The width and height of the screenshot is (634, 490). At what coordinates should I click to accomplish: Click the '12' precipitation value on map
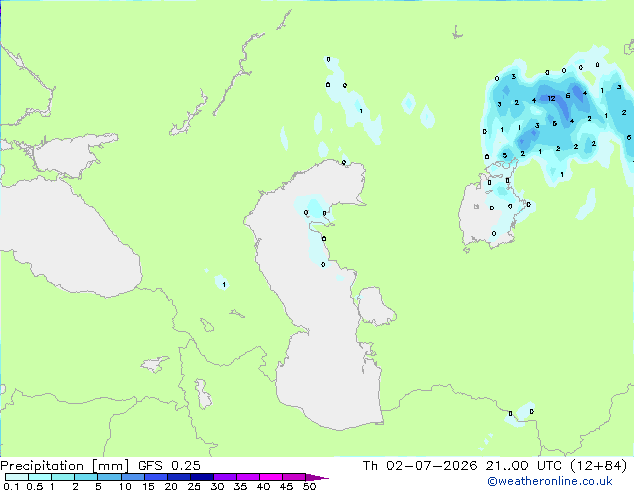pos(551,98)
